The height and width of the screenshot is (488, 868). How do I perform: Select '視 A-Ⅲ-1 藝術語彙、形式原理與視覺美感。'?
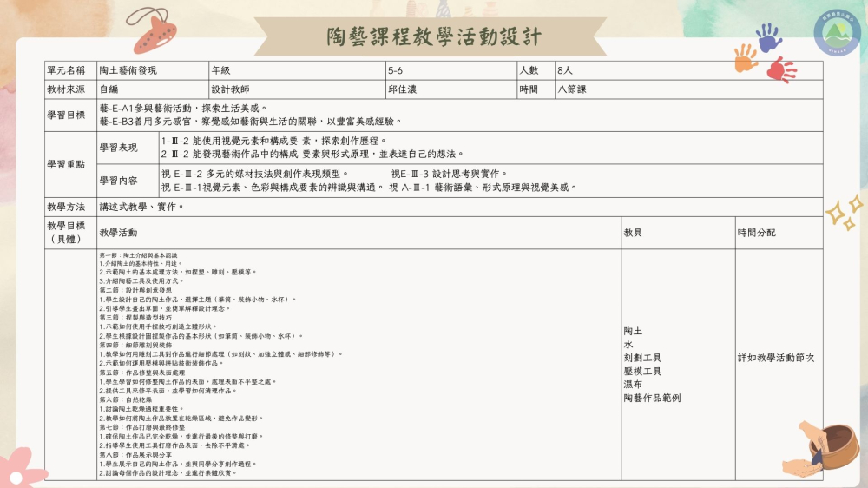(x=483, y=188)
